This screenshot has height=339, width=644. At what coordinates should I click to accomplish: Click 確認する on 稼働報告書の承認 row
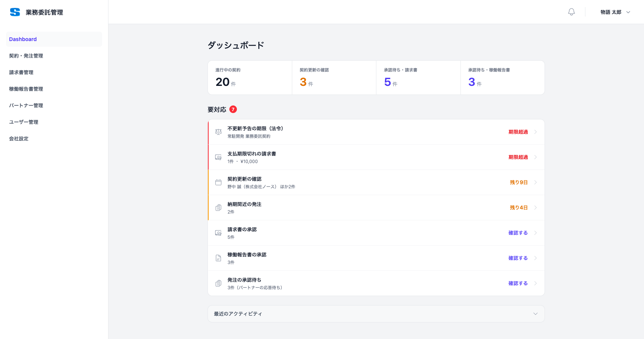[518, 258]
